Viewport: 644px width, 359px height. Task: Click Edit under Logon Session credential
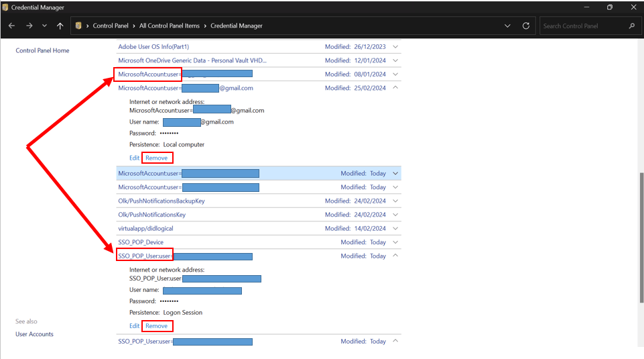134,325
